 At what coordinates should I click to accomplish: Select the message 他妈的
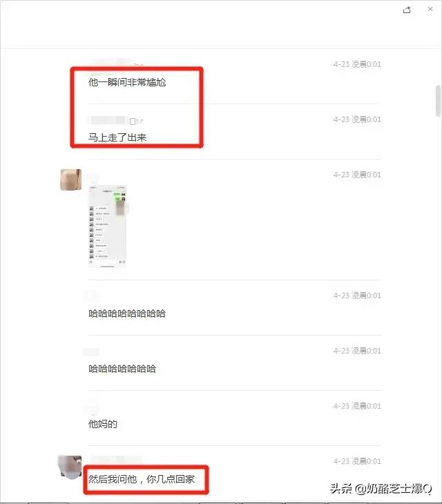pyautogui.click(x=103, y=424)
